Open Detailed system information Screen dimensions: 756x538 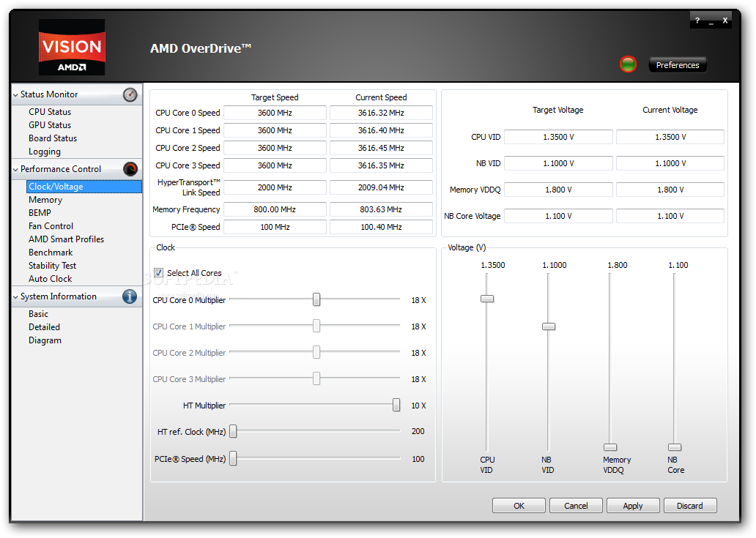(44, 327)
